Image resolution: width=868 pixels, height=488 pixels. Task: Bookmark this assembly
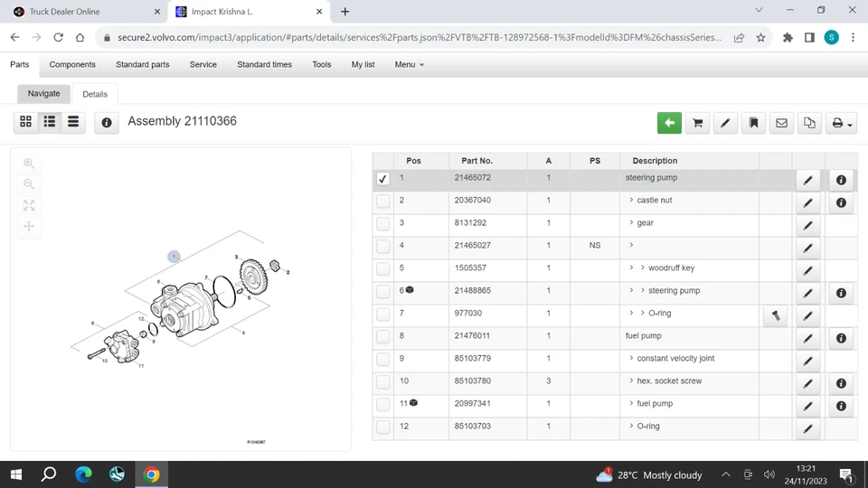753,123
